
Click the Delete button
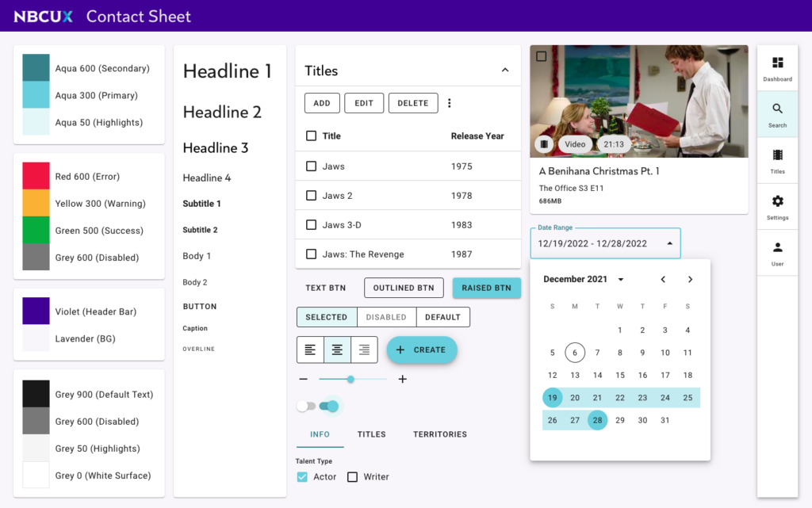click(412, 103)
